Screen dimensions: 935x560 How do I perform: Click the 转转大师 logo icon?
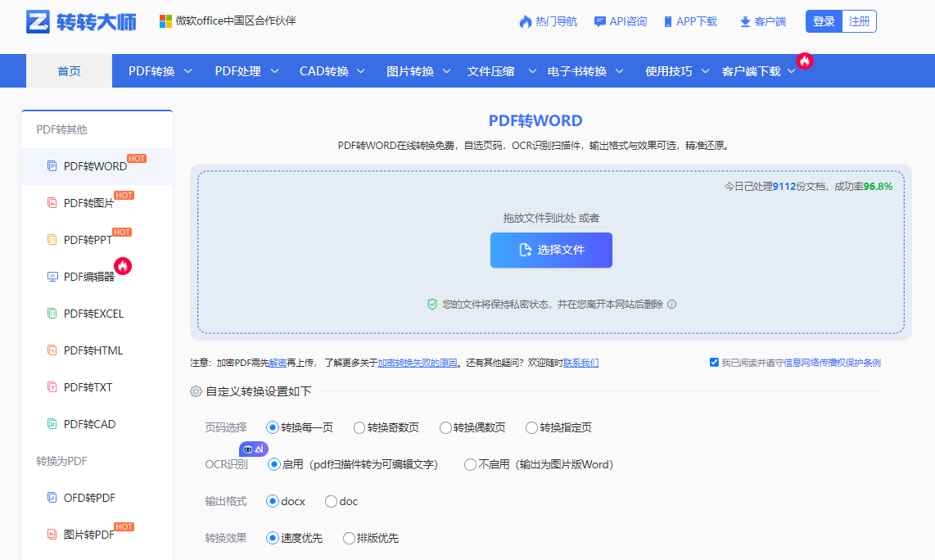click(38, 21)
